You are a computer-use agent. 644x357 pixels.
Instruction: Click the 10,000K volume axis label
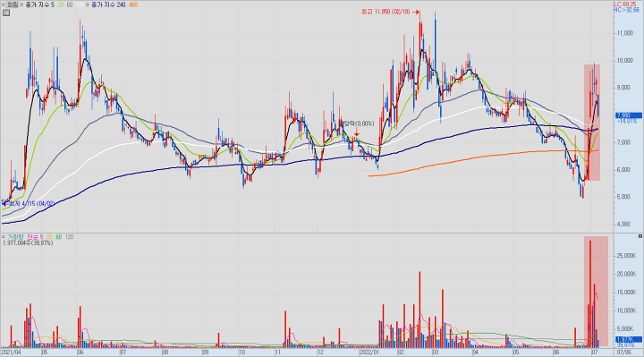(x=626, y=310)
